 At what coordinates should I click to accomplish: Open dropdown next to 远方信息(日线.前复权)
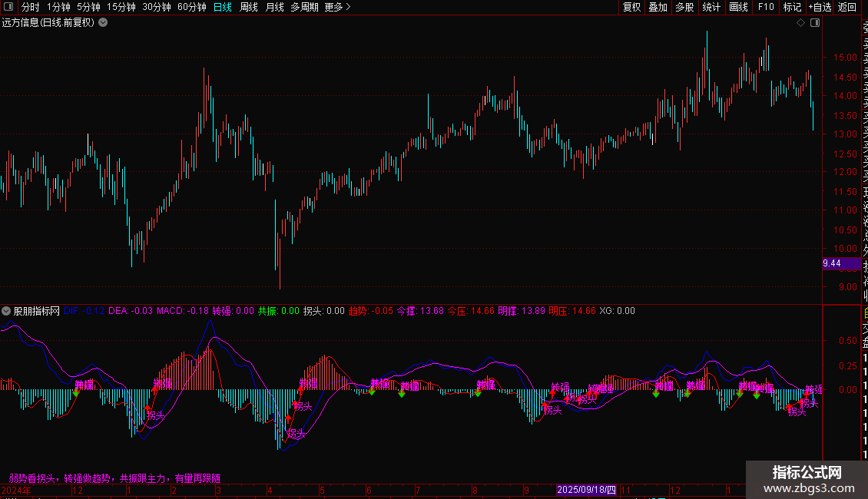tap(103, 23)
